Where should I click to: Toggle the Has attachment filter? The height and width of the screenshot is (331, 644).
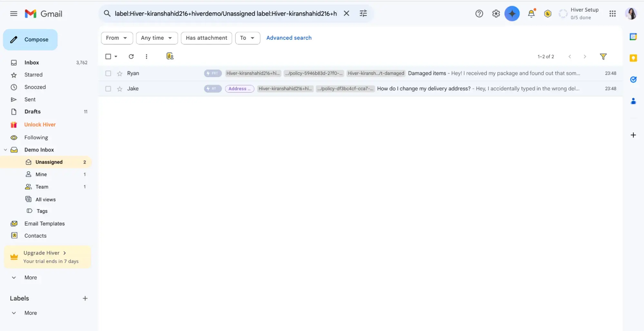pyautogui.click(x=207, y=38)
